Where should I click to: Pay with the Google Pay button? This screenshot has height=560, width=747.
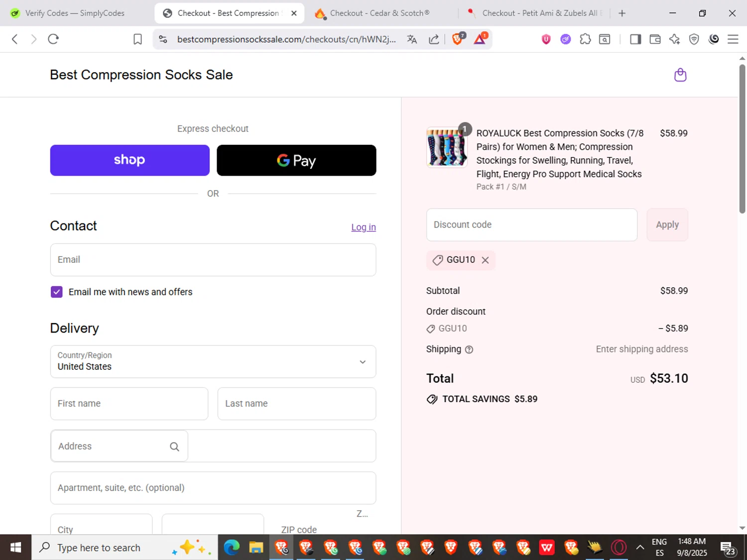[296, 160]
